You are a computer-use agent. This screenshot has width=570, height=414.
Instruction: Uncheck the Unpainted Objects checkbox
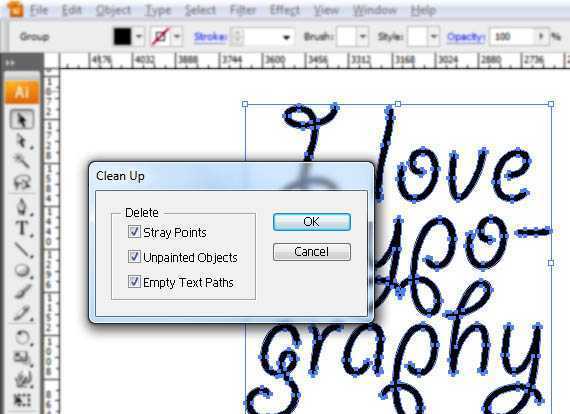pos(134,257)
